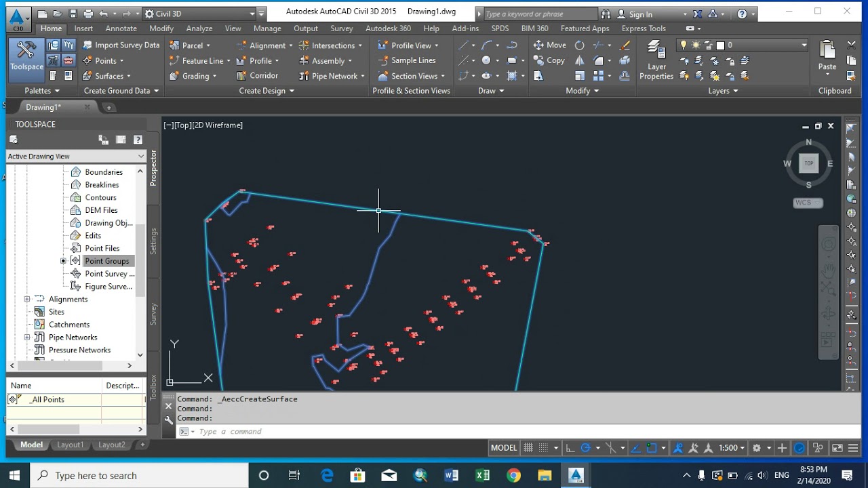Click the white layer 0 color swatch
Image resolution: width=868 pixels, height=488 pixels.
pos(720,45)
